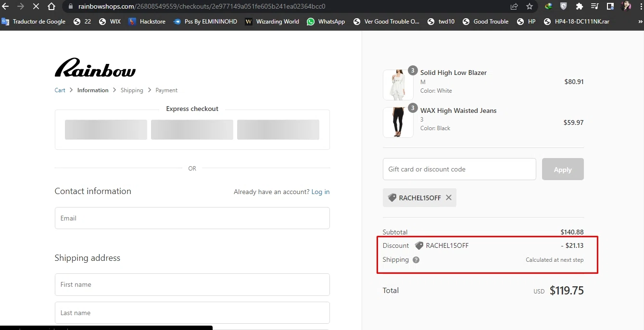The width and height of the screenshot is (644, 330).
Task: Focus the Email input field
Action: click(x=192, y=218)
